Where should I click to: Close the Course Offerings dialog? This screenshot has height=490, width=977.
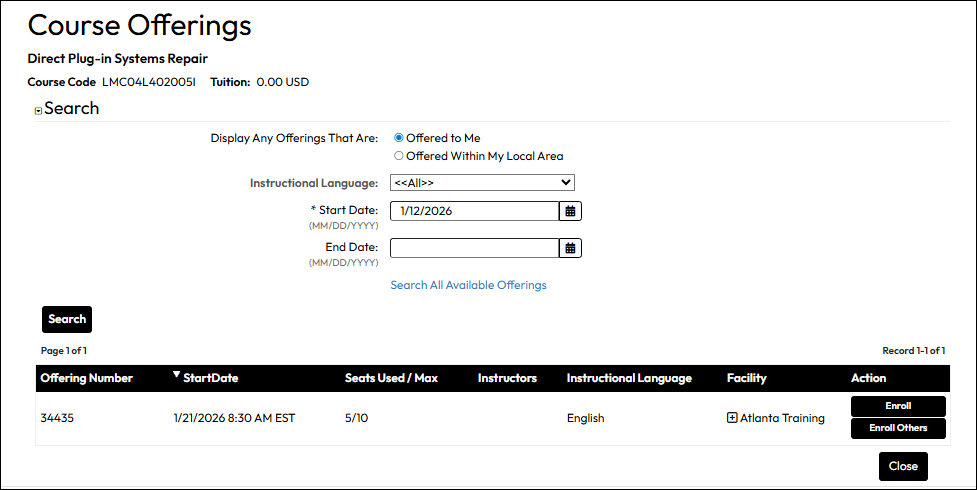click(903, 466)
